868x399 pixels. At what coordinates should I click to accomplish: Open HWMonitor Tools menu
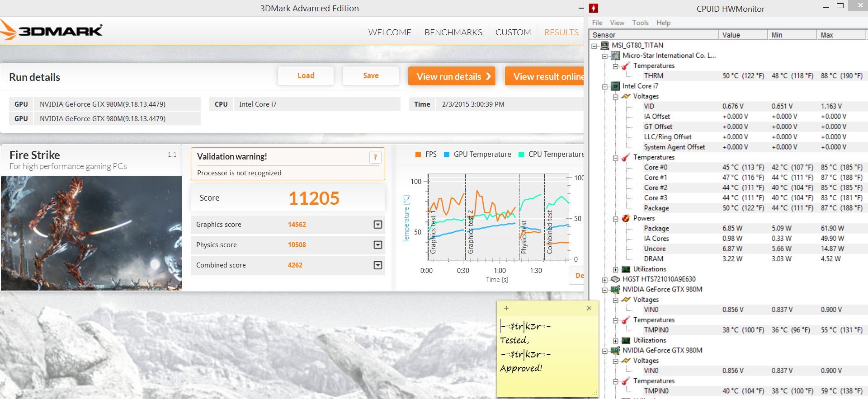coord(640,23)
